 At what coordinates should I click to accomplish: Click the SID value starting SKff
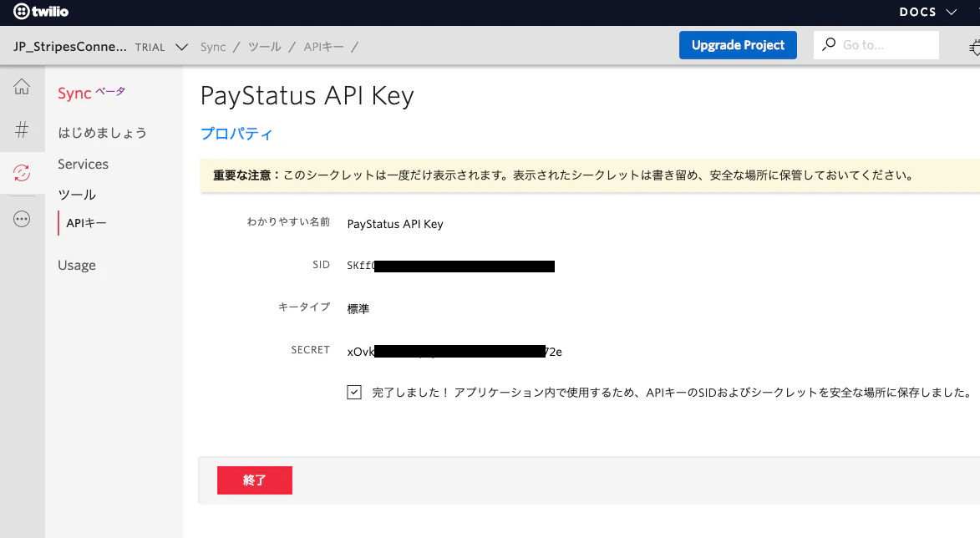click(450, 266)
